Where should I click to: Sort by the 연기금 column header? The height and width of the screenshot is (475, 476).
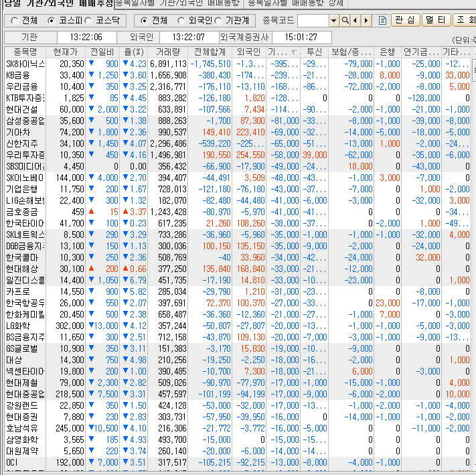click(x=420, y=52)
